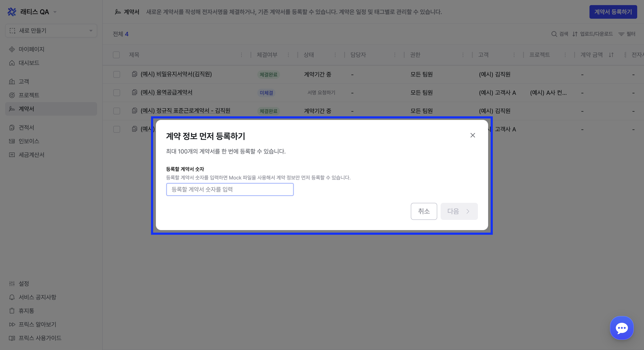This screenshot has width=644, height=350.
Task: Focus the 등록할 계약서 숫자 input field
Action: (230, 189)
